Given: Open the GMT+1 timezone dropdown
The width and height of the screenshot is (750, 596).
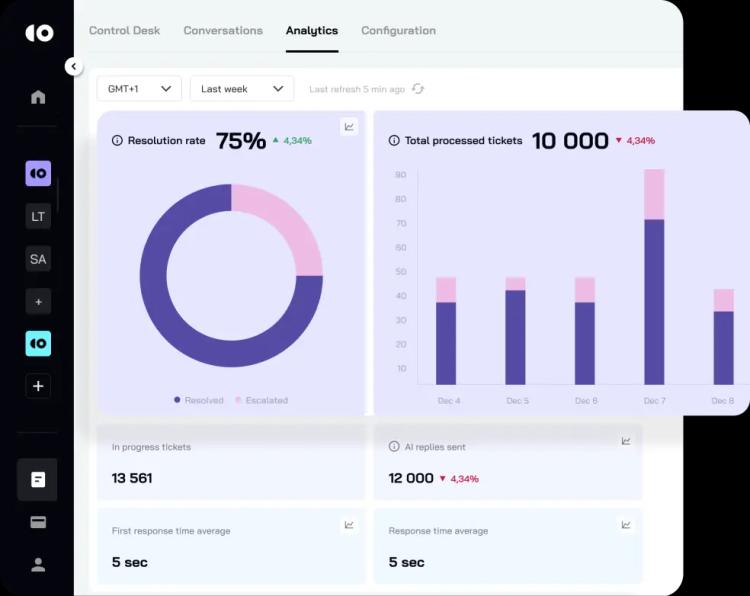Looking at the screenshot, I should tap(139, 89).
